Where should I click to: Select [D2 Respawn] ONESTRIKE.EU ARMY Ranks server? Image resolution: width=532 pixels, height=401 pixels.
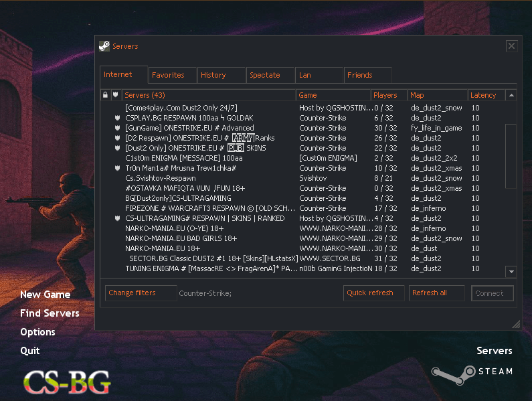click(x=302, y=138)
